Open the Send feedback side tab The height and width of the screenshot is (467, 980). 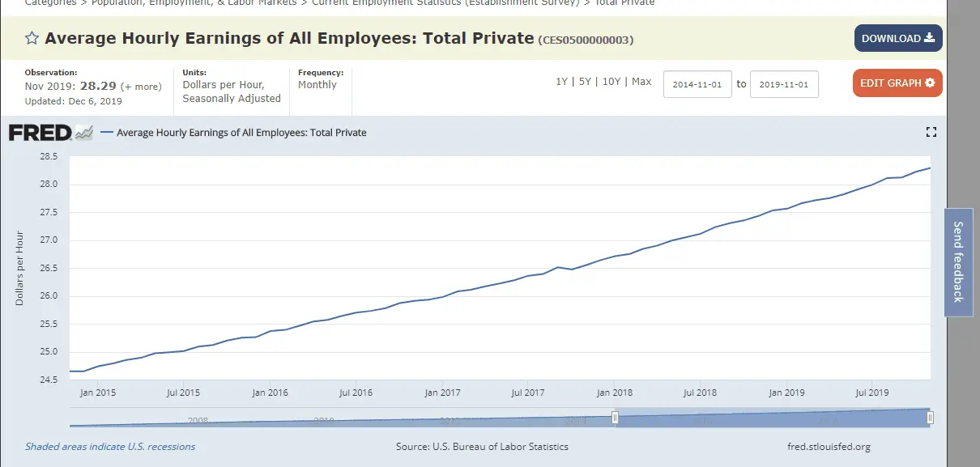(x=958, y=261)
